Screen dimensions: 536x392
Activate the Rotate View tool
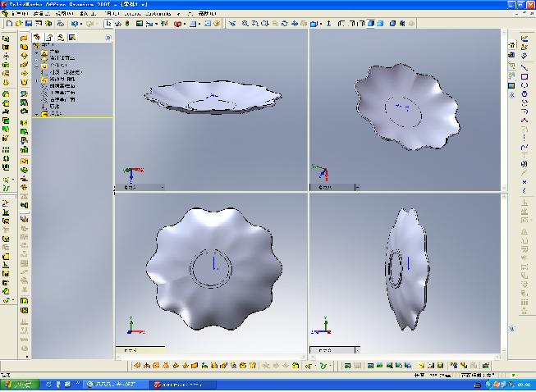pos(284,24)
